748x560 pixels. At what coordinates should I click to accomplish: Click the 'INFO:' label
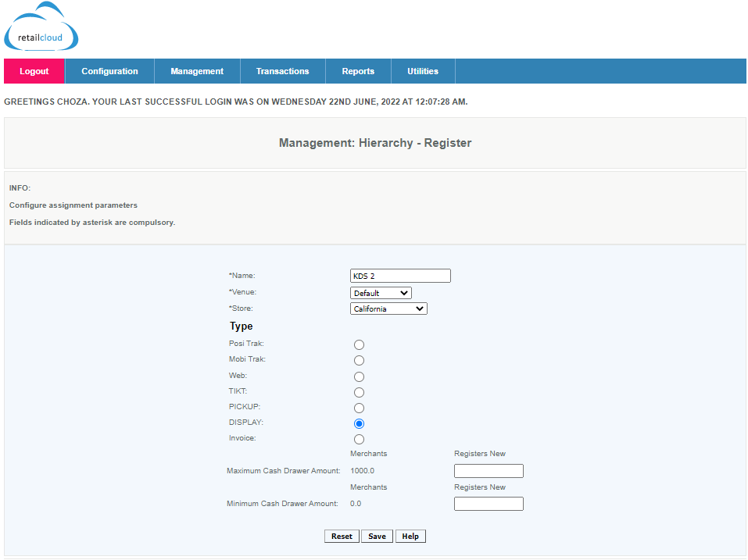pyautogui.click(x=20, y=188)
